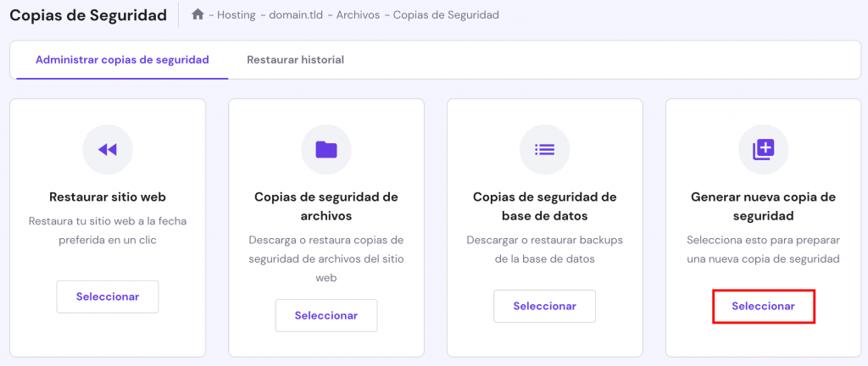
Task: Click the Restaurar sitio web card title
Action: [x=108, y=197]
